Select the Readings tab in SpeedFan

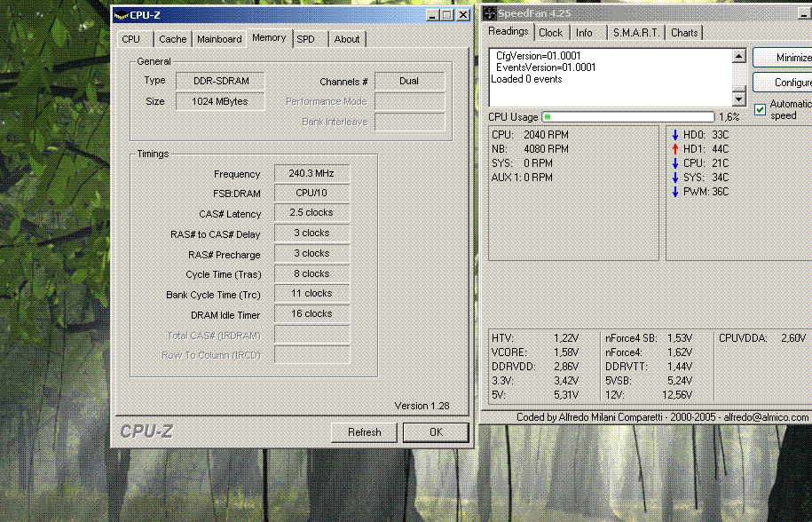508,32
